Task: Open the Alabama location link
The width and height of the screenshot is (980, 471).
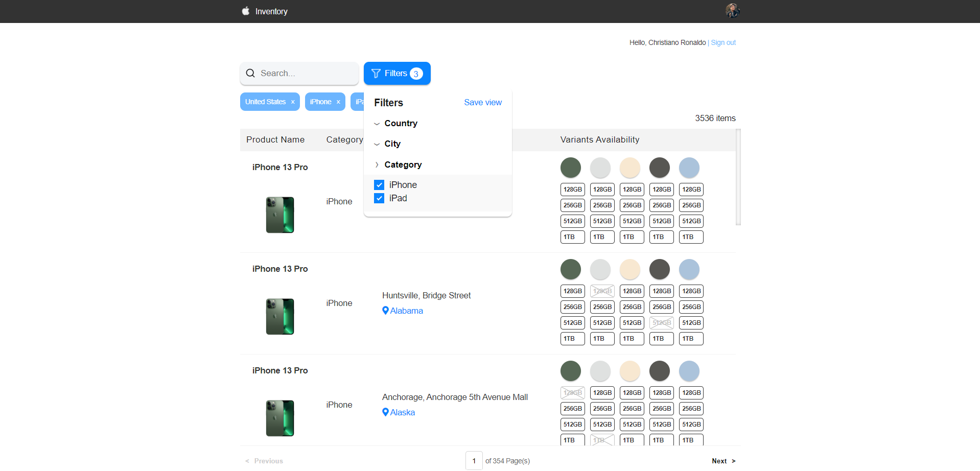Action: click(407, 311)
